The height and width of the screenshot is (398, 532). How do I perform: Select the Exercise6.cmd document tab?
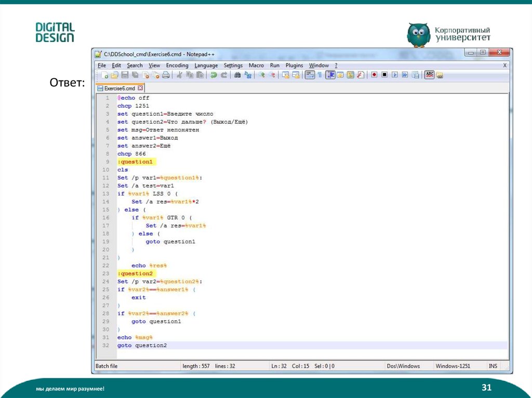tap(119, 88)
